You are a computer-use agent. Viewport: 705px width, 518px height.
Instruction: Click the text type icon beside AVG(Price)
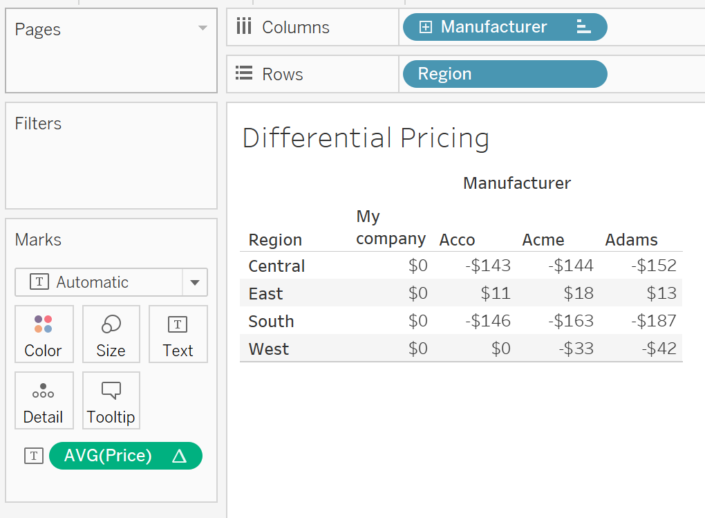34,456
